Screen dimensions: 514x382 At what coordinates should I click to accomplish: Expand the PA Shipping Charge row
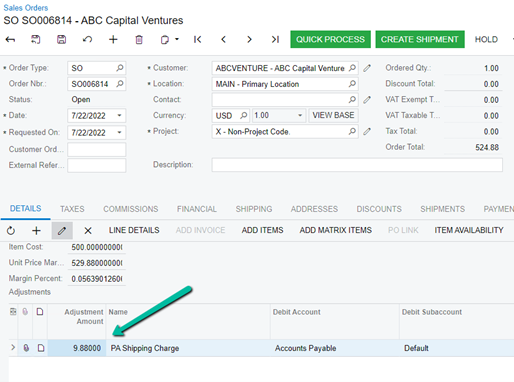[13, 347]
